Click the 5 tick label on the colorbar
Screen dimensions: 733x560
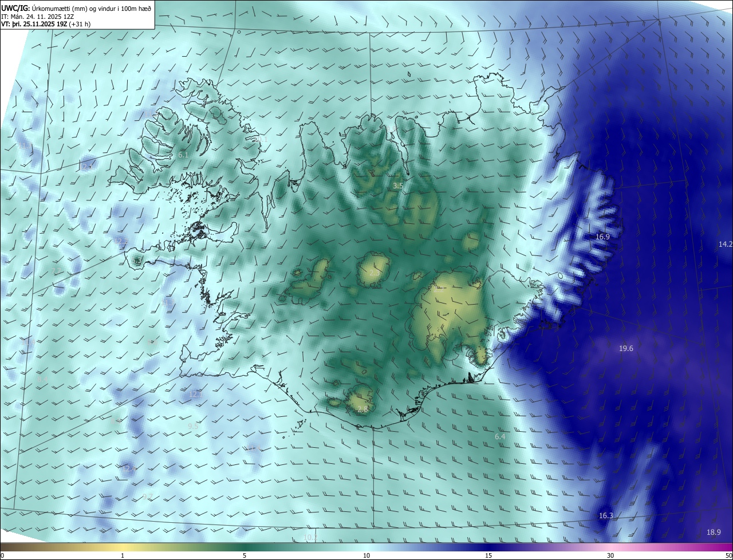245,555
